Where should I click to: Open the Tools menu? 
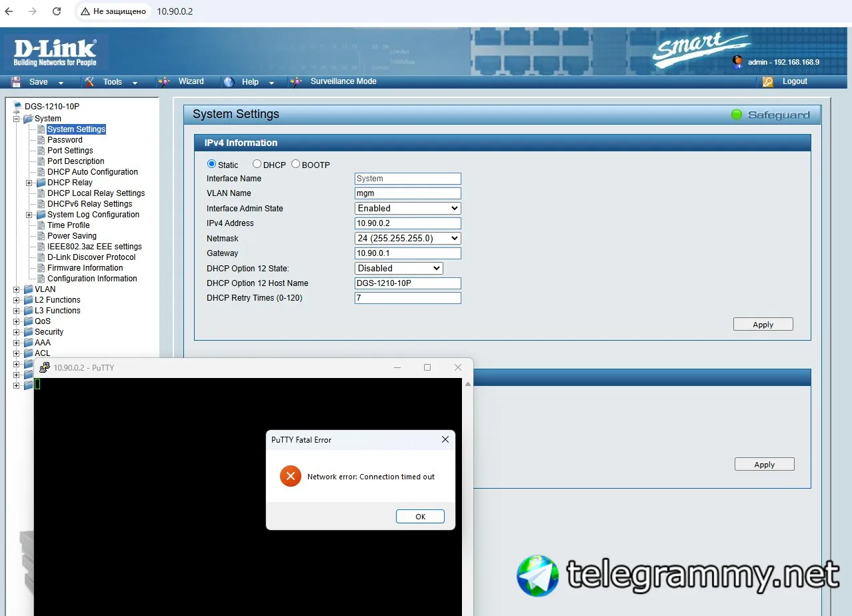[x=112, y=82]
